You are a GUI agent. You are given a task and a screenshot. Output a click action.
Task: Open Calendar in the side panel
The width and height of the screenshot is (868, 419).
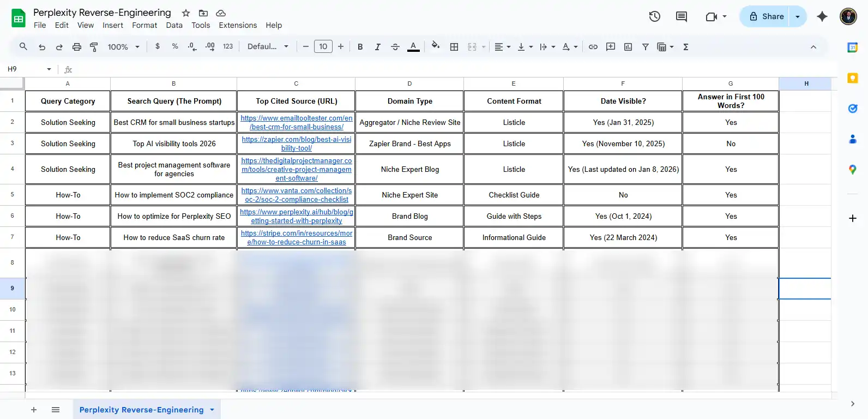point(853,47)
